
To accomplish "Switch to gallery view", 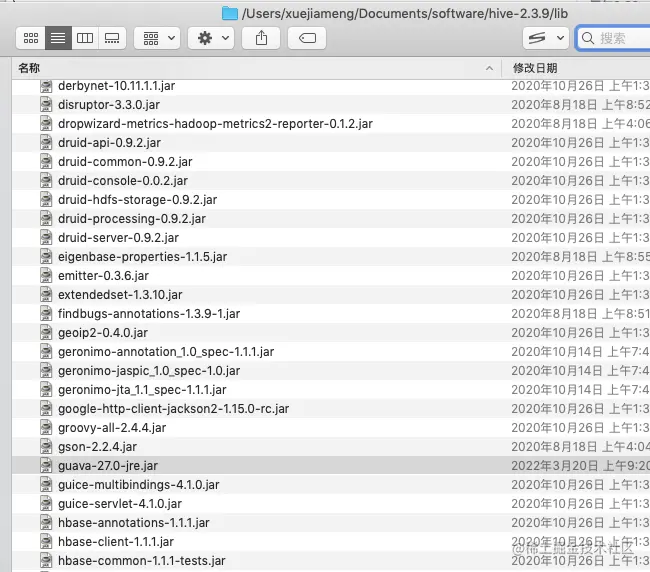I will (x=112, y=38).
